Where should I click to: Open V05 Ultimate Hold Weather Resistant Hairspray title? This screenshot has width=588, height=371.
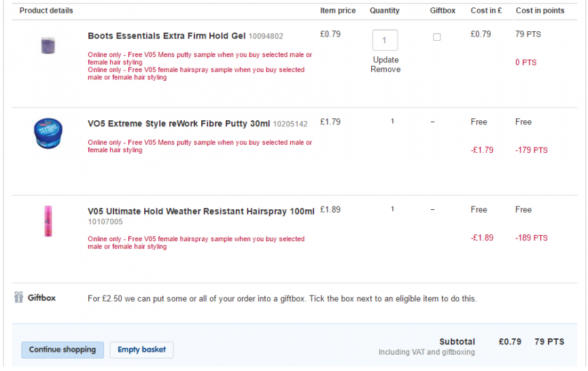(201, 211)
